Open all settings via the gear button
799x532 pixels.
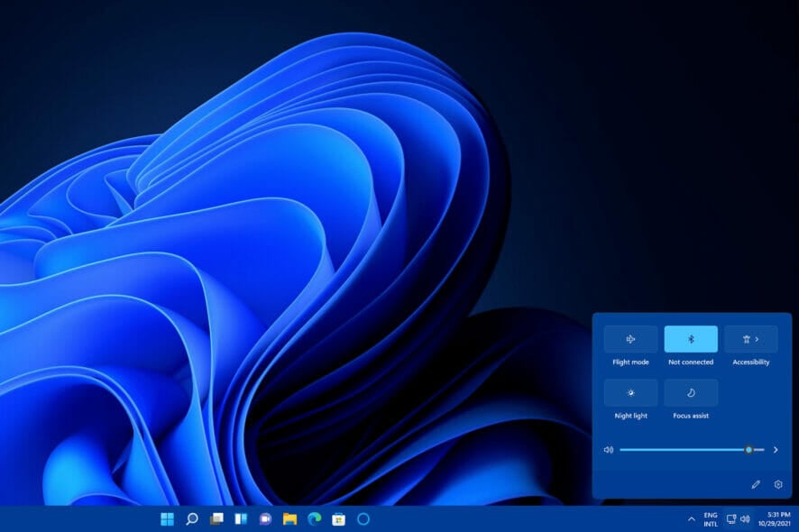tap(778, 484)
